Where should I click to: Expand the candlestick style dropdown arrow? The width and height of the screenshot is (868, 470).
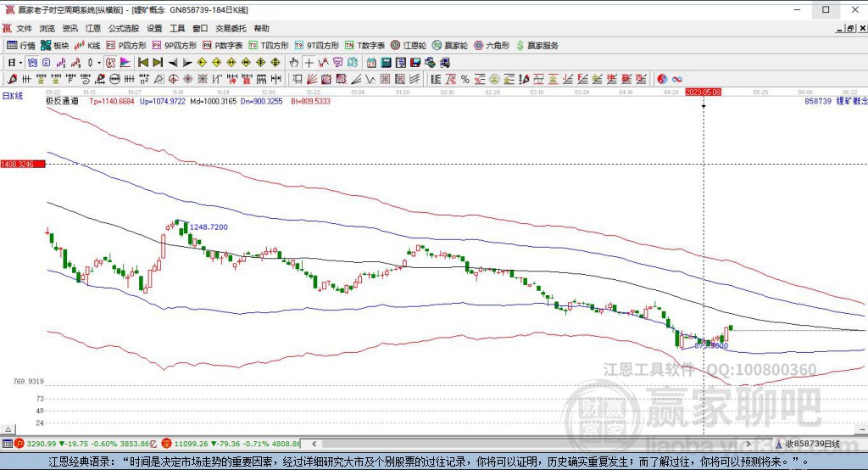[x=99, y=63]
